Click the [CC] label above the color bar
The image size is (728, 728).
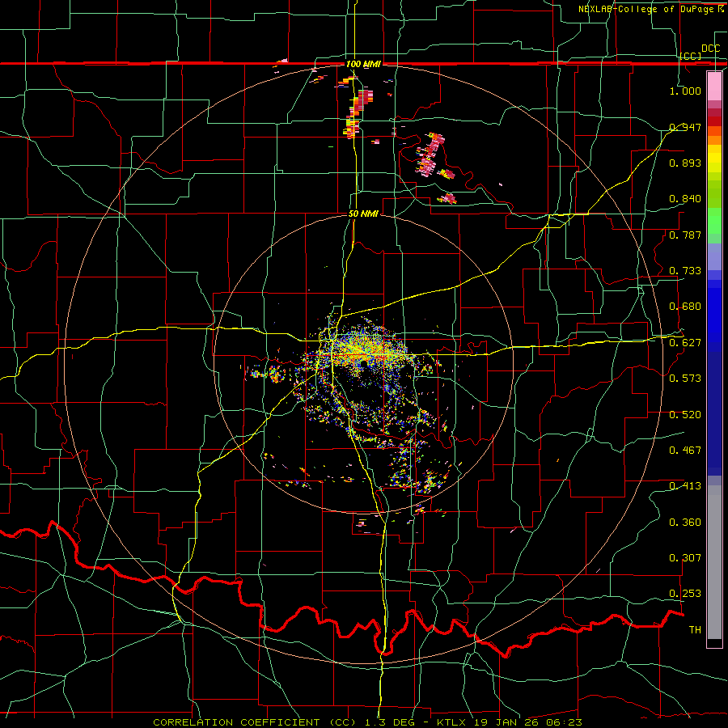pos(691,56)
